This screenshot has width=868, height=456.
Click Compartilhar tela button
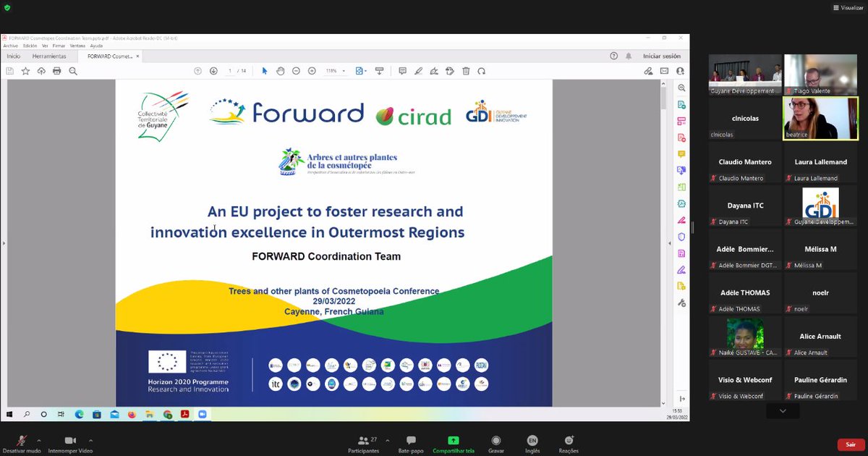tap(454, 443)
